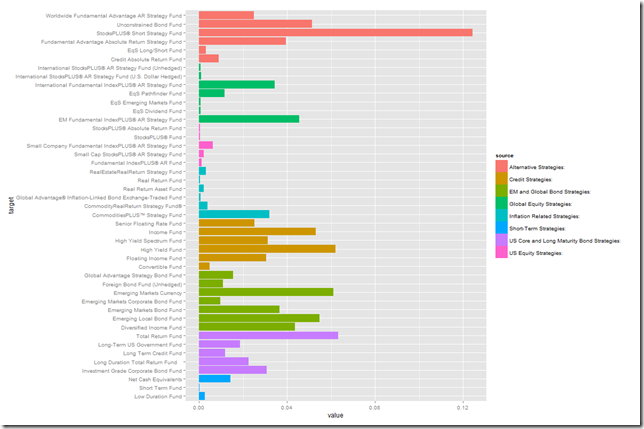Click the EM Fundamental IndexPLUS AR Strategy bar

coord(249,119)
